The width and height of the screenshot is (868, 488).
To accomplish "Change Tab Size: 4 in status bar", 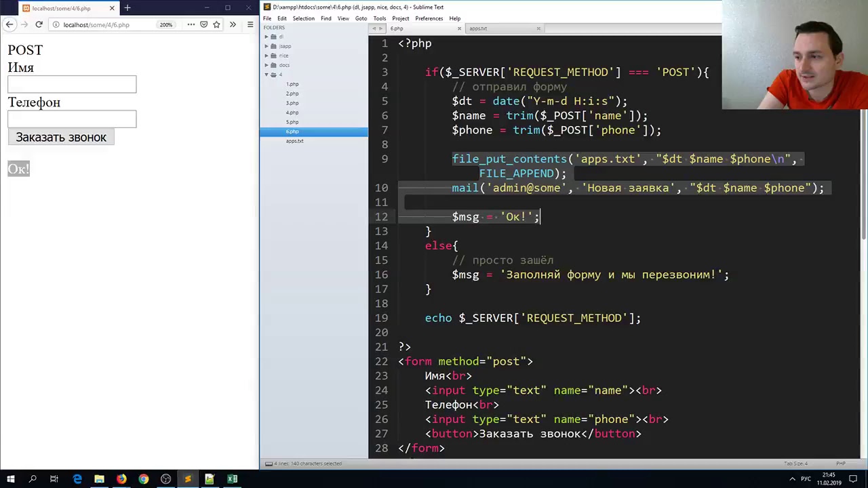I will coord(795,464).
